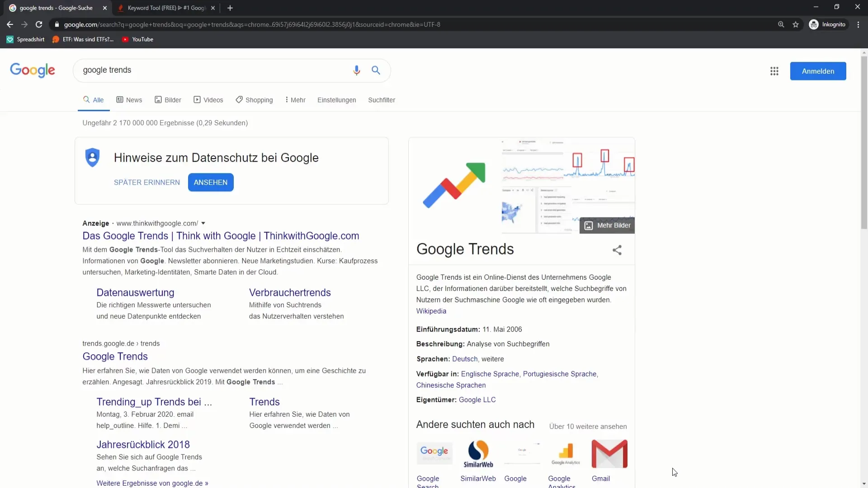The image size is (868, 488).
Task: Click the Anmelden button
Action: (x=818, y=71)
